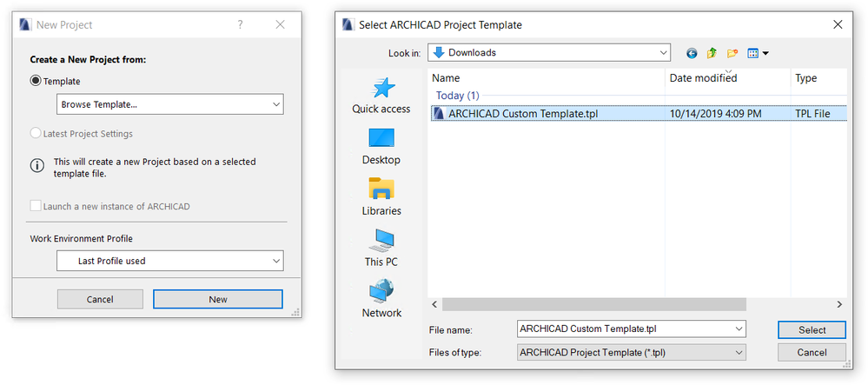Choose Latest Project Settings radio option
Image resolution: width=868 pixels, height=385 pixels.
(36, 134)
